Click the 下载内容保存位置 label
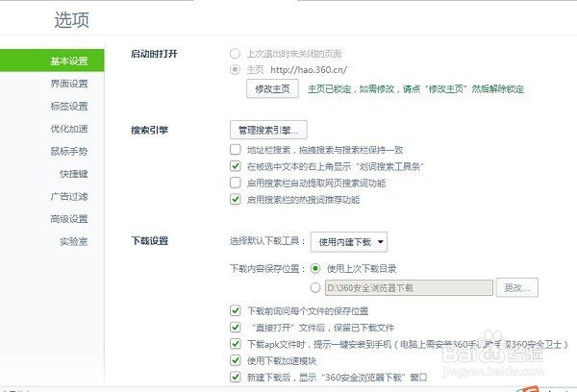Image resolution: width=577 pixels, height=392 pixels. (x=267, y=269)
